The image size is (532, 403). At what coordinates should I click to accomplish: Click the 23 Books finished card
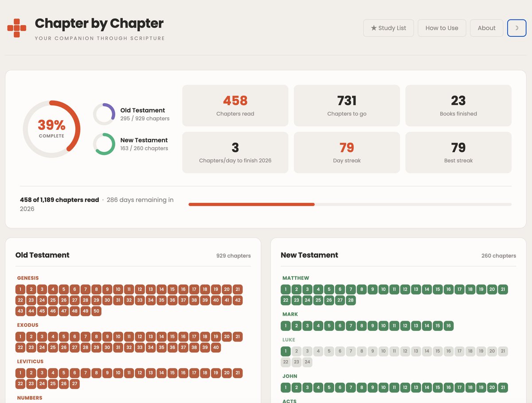[x=458, y=105]
